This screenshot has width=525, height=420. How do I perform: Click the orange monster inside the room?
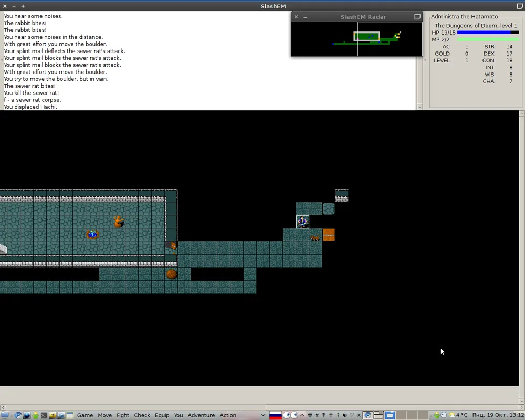coord(119,222)
